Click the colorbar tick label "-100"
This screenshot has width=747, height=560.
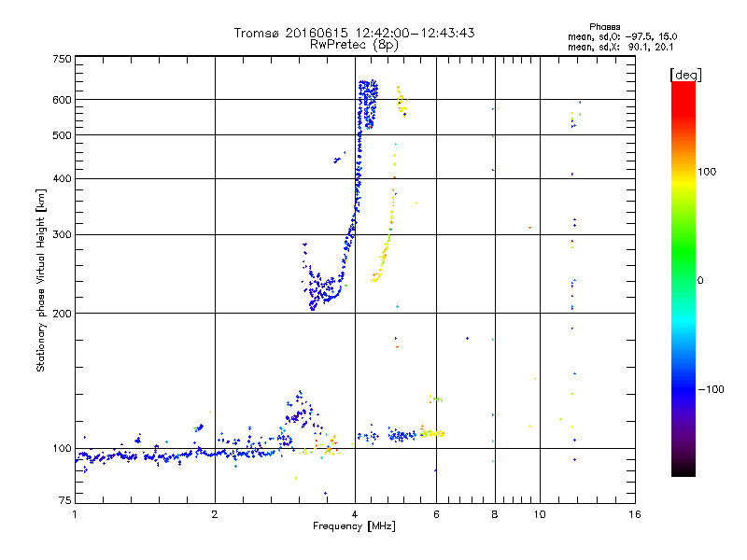712,389
